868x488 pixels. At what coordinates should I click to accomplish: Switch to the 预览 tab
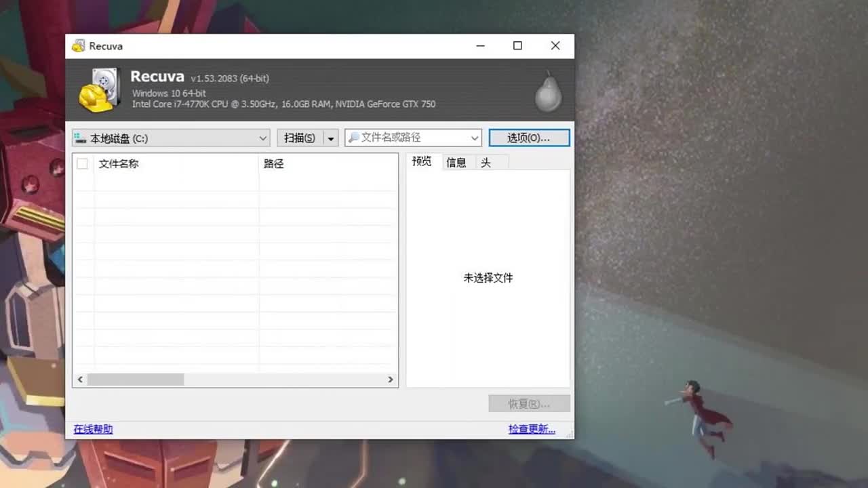pyautogui.click(x=422, y=161)
